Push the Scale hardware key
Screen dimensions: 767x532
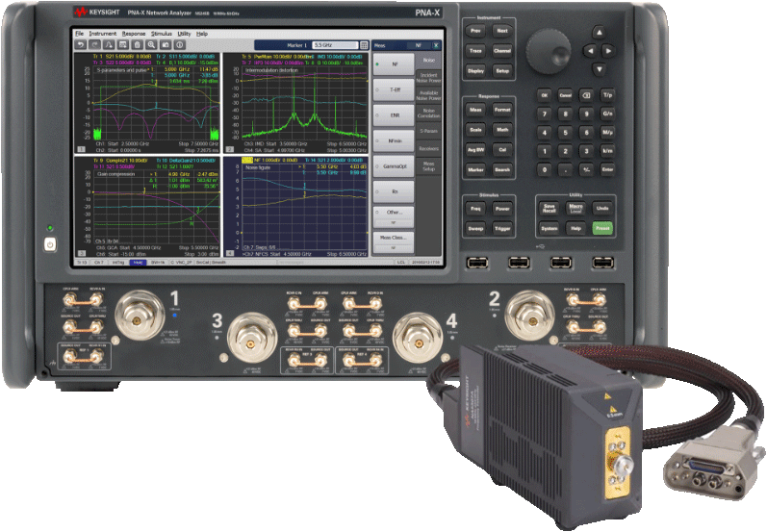(475, 130)
